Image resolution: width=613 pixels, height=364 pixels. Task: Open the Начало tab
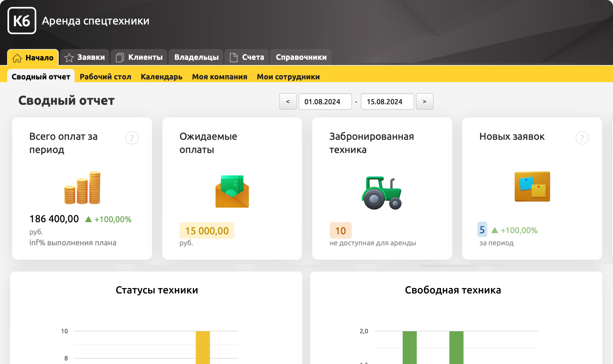tap(33, 57)
